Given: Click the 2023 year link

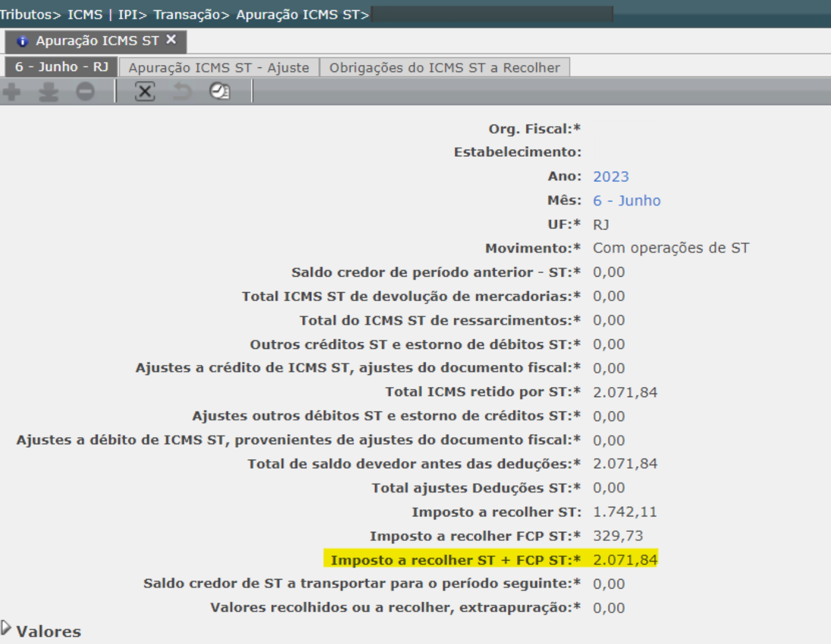Looking at the screenshot, I should (x=610, y=177).
